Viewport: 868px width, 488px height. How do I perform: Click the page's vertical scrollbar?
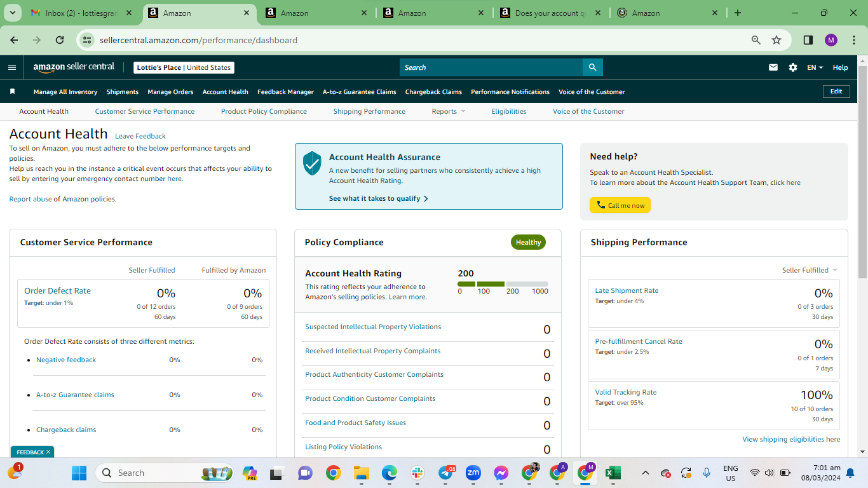tap(862, 172)
